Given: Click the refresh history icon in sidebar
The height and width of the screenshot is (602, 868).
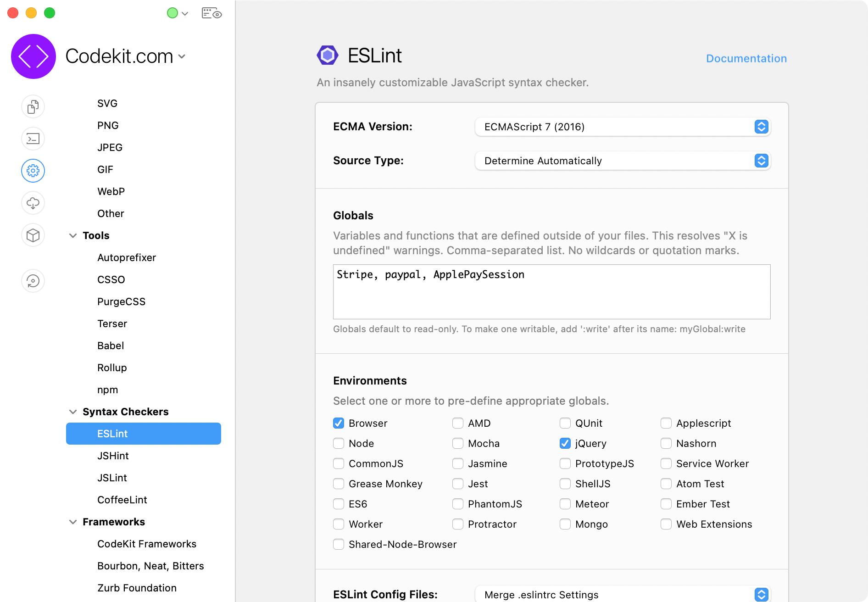Looking at the screenshot, I should [33, 281].
